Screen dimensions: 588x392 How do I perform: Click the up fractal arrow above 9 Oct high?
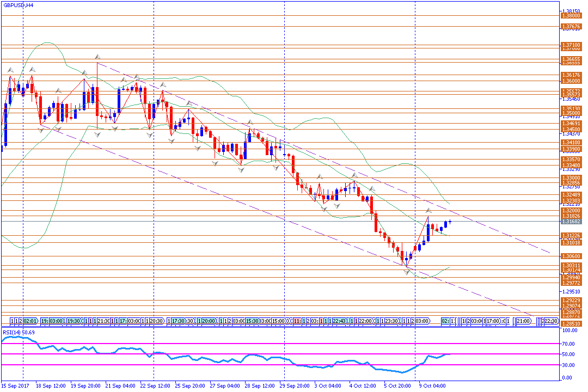[428, 211]
